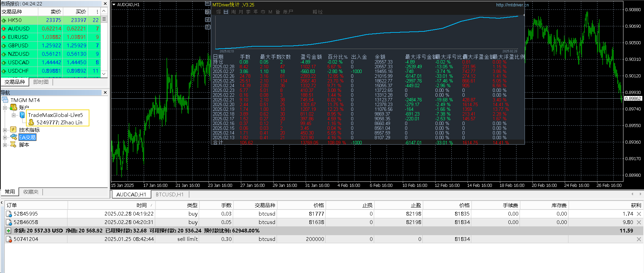This screenshot has height=273, width=644.
Task: Click the USDCHF direction arrow icon
Action: click(x=4, y=71)
